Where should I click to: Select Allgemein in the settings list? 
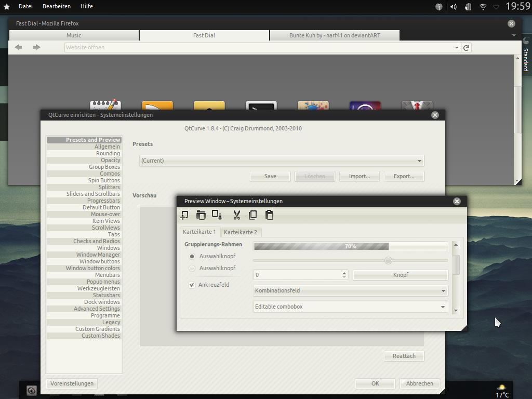point(84,147)
